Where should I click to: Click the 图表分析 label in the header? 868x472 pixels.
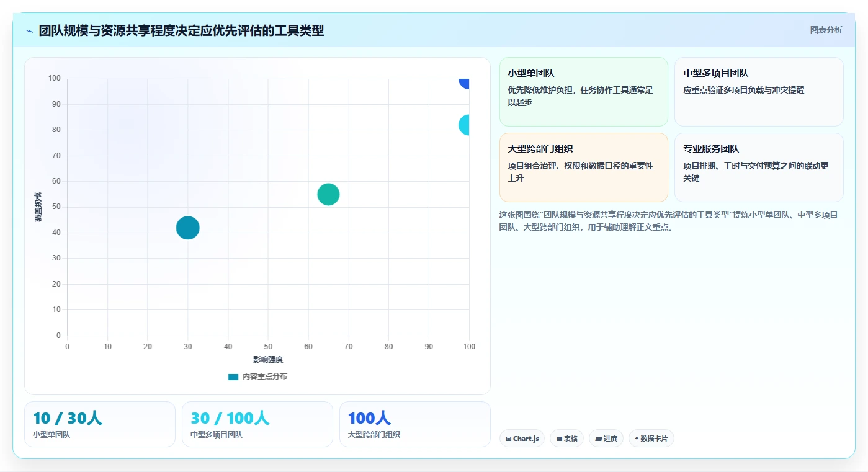(x=826, y=30)
